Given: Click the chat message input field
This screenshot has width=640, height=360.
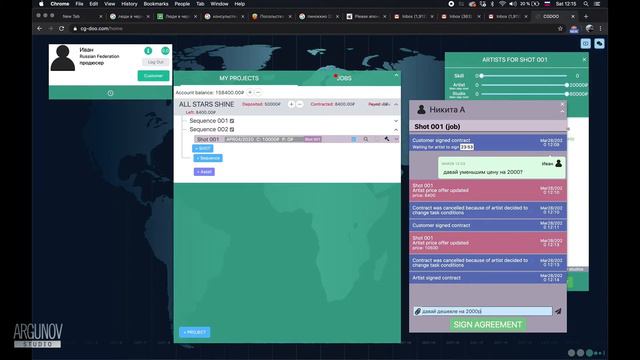Looking at the screenshot, I should [x=483, y=311].
